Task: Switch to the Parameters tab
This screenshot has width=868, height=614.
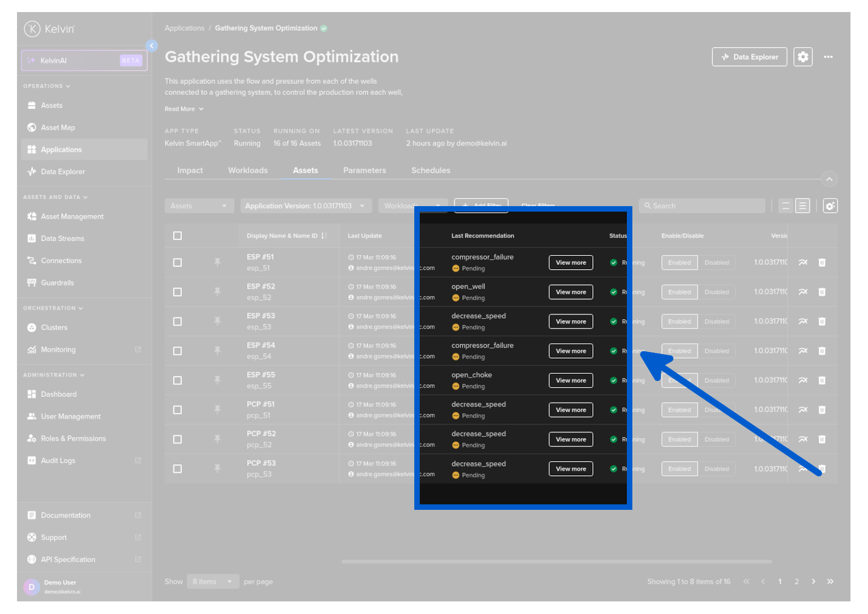Action: [364, 170]
